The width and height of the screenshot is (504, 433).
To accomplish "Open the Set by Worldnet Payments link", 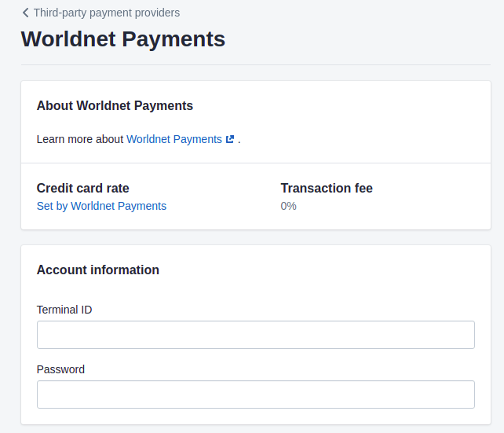I will 101,206.
